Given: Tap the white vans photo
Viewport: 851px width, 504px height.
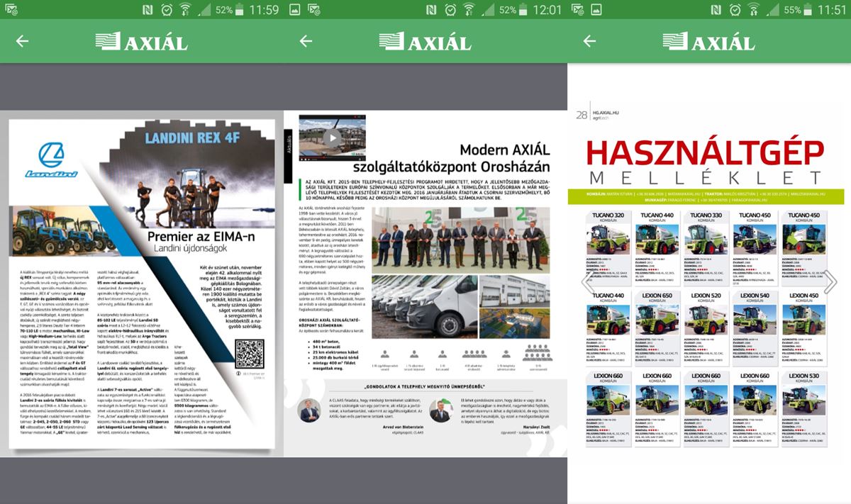Looking at the screenshot, I should (x=424, y=306).
